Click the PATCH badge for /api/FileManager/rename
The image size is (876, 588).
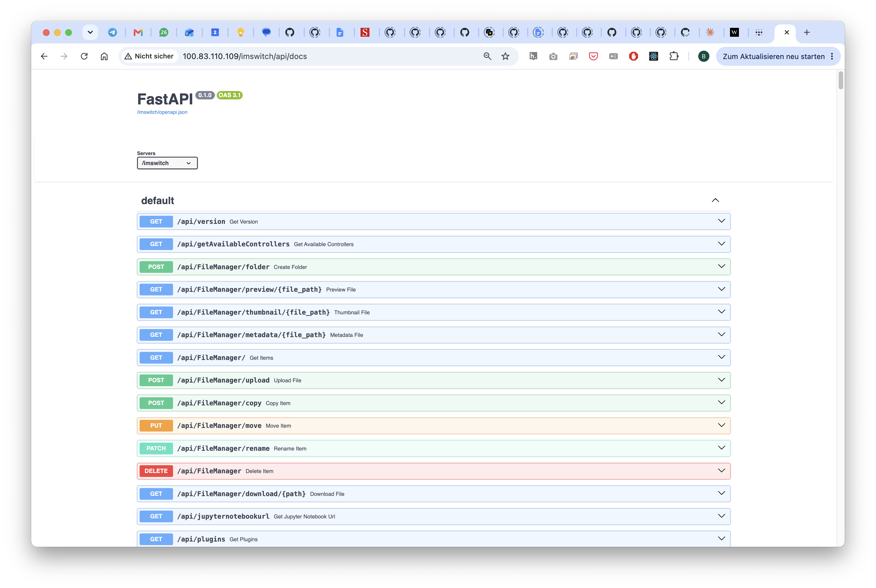click(156, 449)
